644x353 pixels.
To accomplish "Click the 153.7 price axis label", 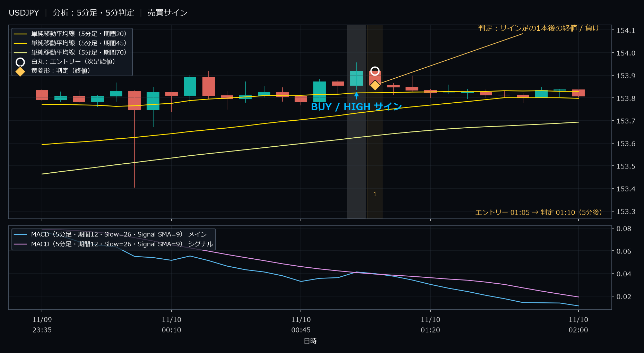I will [626, 121].
